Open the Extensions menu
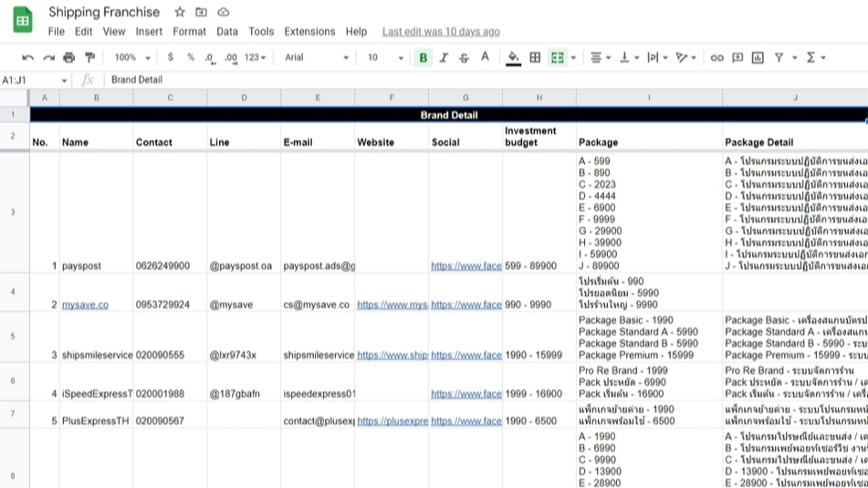The height and width of the screenshot is (488, 868). pos(309,32)
